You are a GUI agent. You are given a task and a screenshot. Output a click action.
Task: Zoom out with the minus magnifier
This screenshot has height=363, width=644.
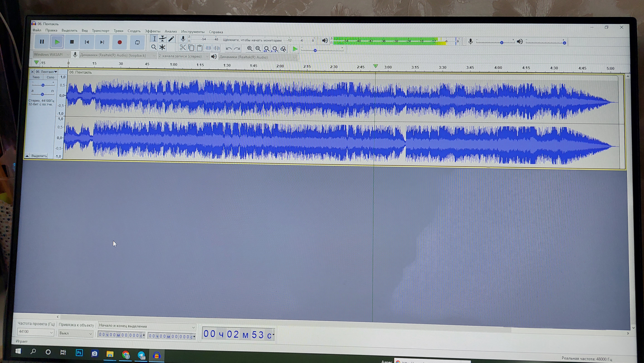258,49
